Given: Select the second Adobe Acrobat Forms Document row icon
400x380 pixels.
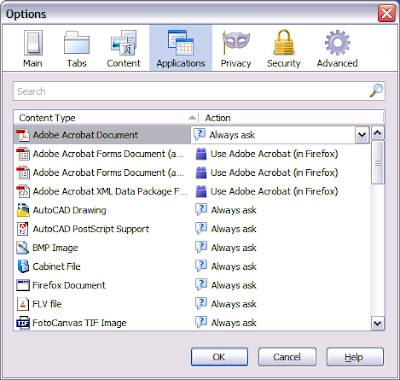Looking at the screenshot, I should pyautogui.click(x=23, y=173).
